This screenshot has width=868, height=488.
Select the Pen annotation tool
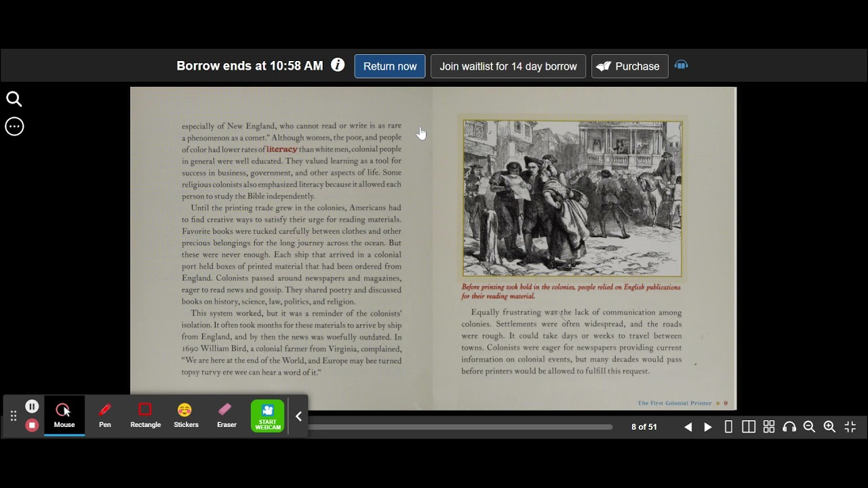pos(105,416)
